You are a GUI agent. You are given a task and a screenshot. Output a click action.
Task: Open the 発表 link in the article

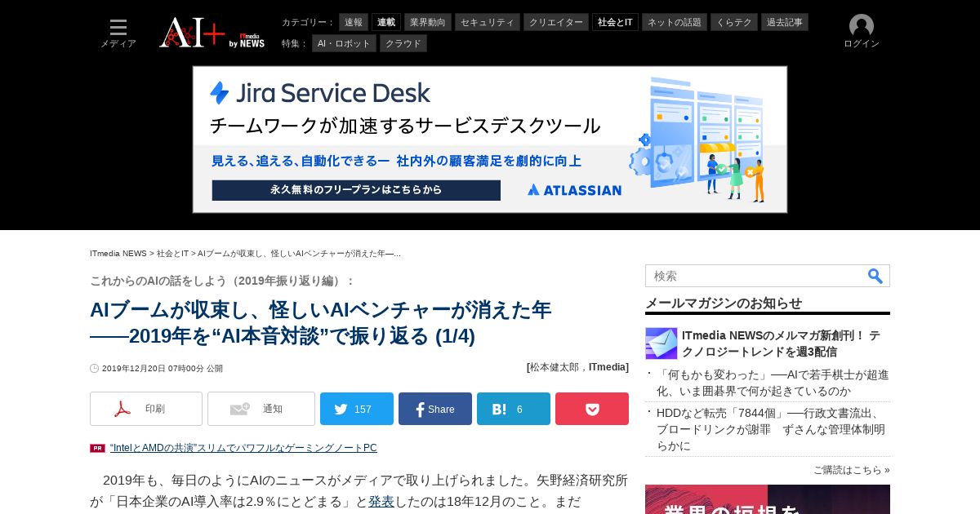point(381,502)
